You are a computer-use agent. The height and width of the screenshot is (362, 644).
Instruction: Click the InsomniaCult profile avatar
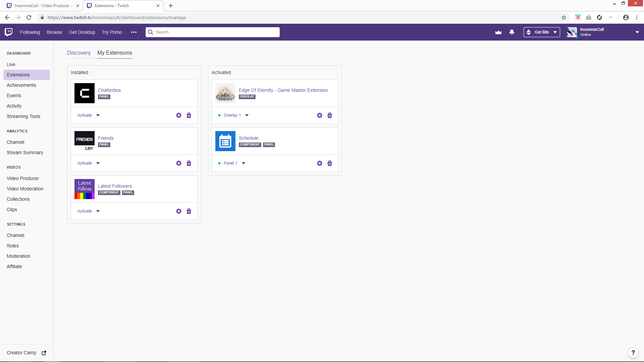tap(572, 32)
